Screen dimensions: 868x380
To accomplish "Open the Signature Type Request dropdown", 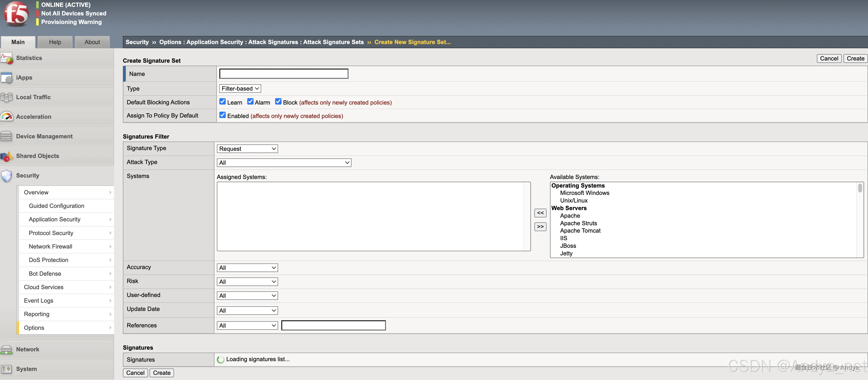I will [247, 149].
